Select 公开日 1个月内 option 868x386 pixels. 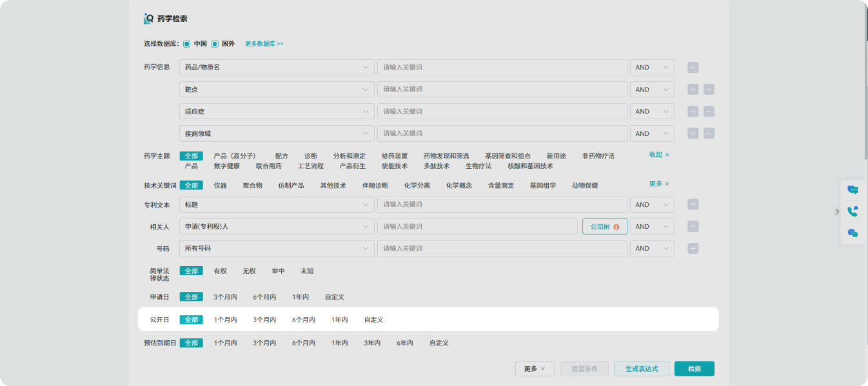click(x=226, y=320)
